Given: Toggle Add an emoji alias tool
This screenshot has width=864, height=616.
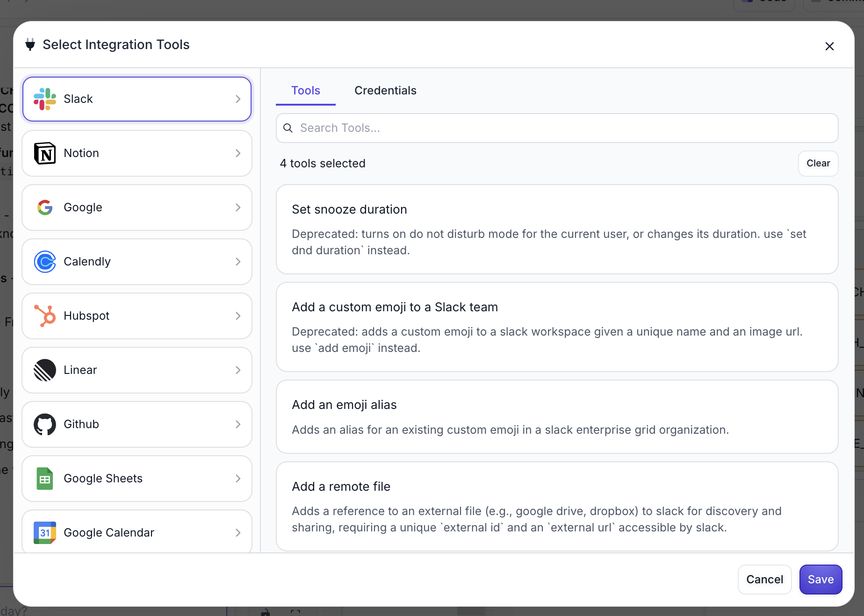Looking at the screenshot, I should pos(556,416).
